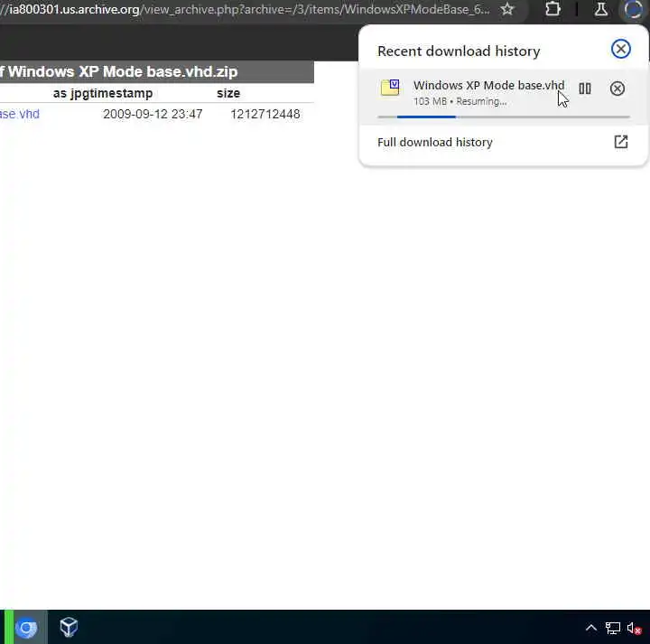Click the downloads progress icon in toolbar
Image resolution: width=650 pixels, height=644 pixels.
tap(633, 9)
